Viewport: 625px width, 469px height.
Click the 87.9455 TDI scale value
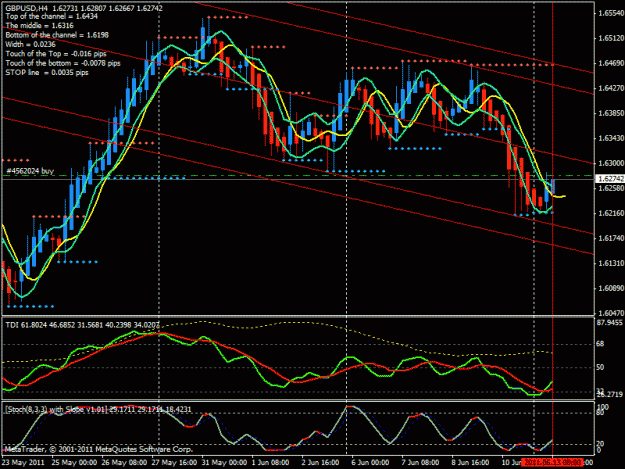click(x=609, y=322)
